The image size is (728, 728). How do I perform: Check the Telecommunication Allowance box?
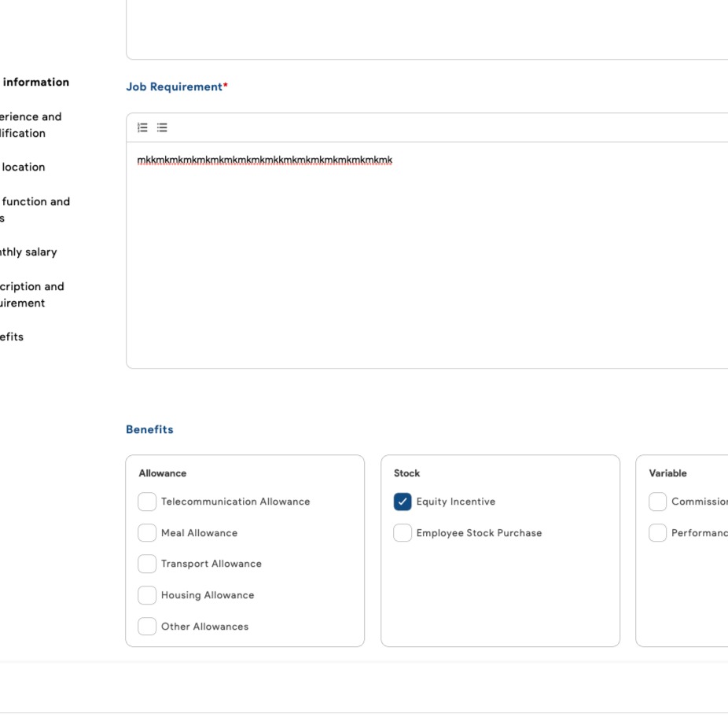pyautogui.click(x=147, y=502)
